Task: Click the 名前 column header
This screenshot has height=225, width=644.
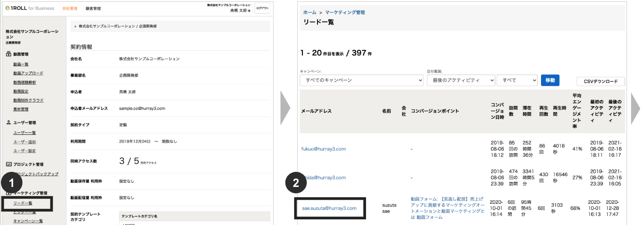Action: click(x=387, y=111)
